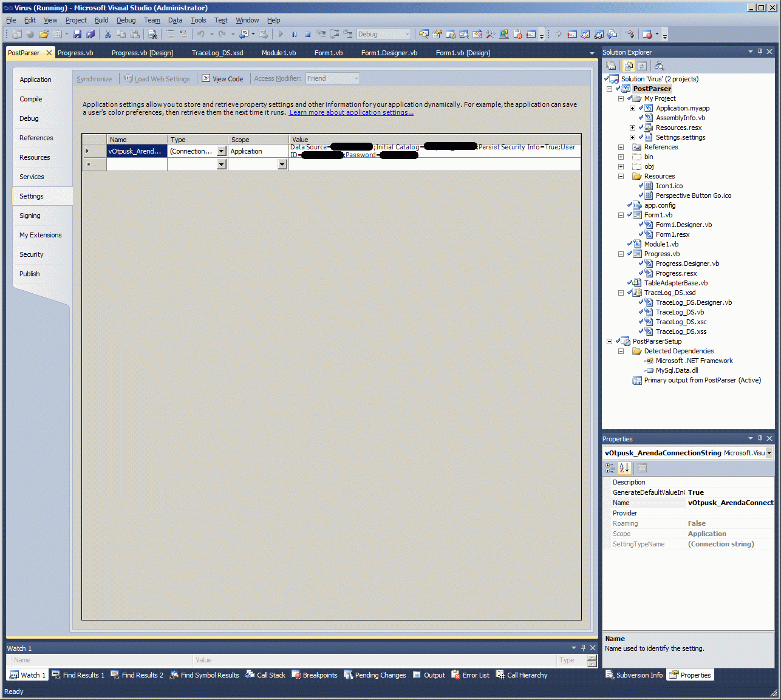
Task: Open the Properties object selector dropdown
Action: (x=769, y=453)
